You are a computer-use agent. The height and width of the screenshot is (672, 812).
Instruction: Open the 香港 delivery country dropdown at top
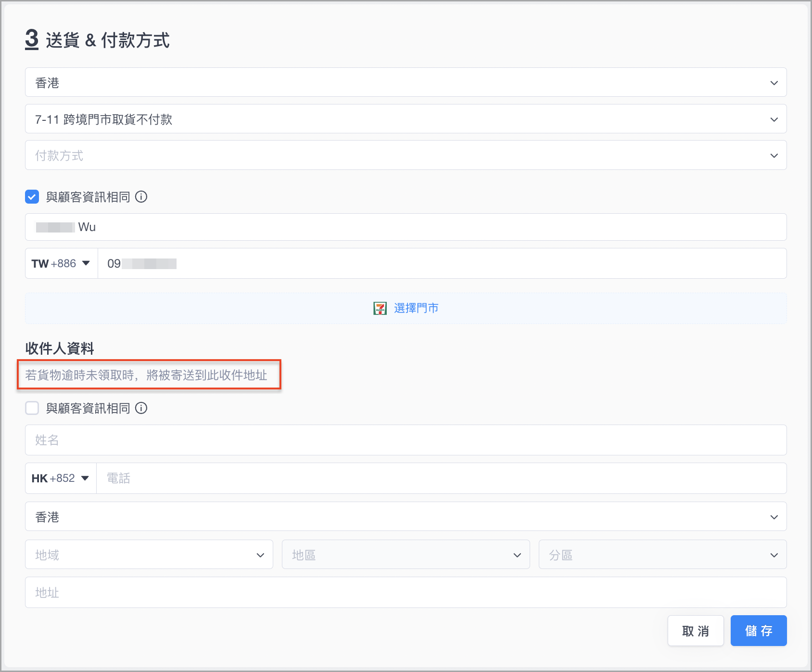[406, 82]
